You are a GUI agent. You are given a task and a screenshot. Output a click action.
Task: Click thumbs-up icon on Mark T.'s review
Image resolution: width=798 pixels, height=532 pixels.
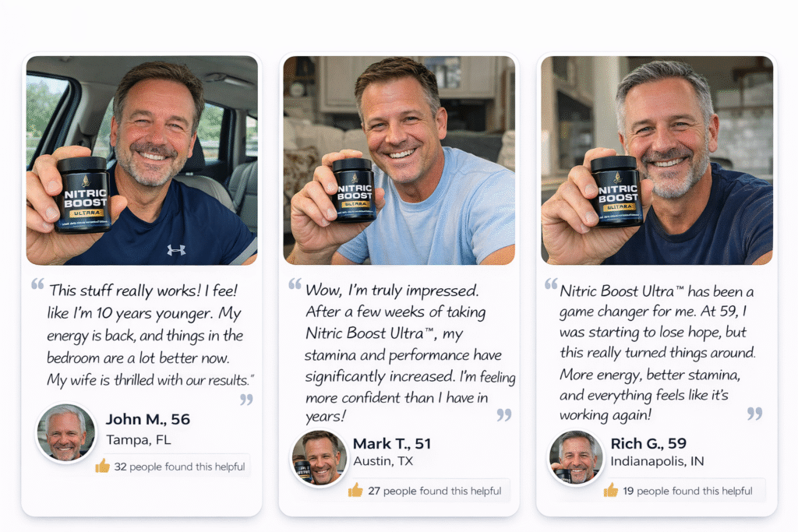click(355, 490)
